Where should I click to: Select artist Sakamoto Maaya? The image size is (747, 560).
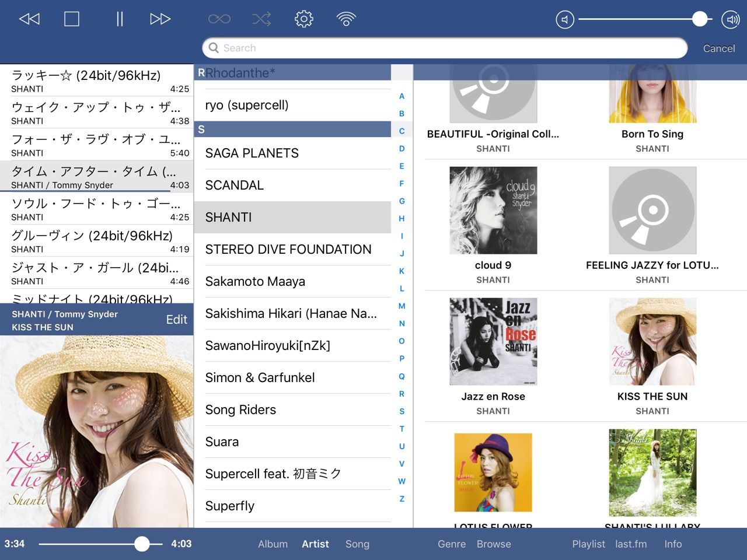[292, 281]
